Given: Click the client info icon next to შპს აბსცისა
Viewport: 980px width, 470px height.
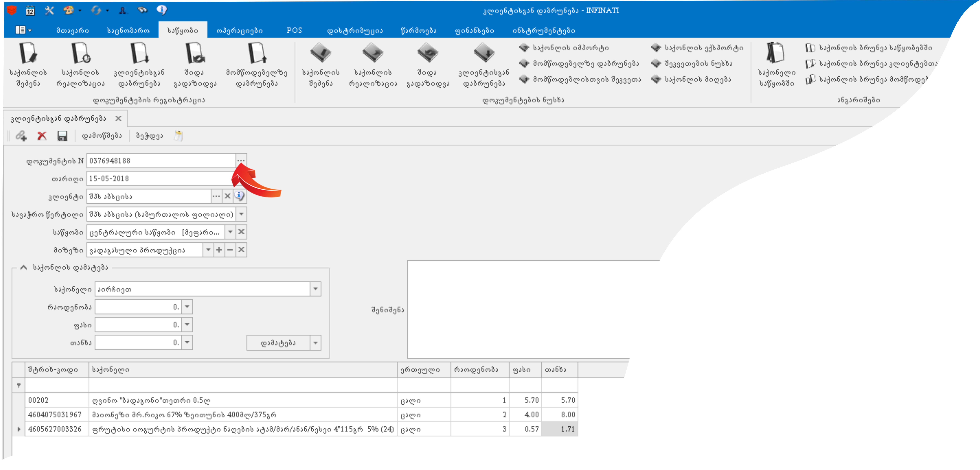Looking at the screenshot, I should click(239, 196).
